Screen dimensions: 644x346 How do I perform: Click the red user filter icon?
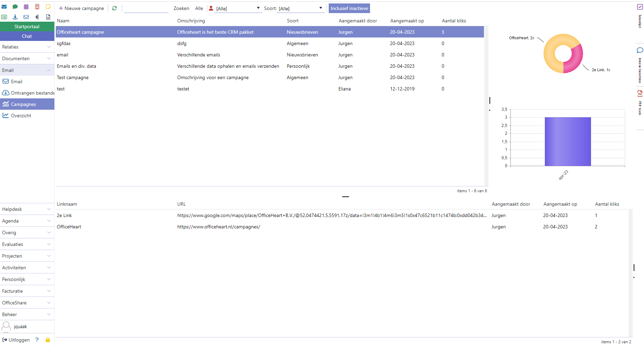pyautogui.click(x=211, y=8)
